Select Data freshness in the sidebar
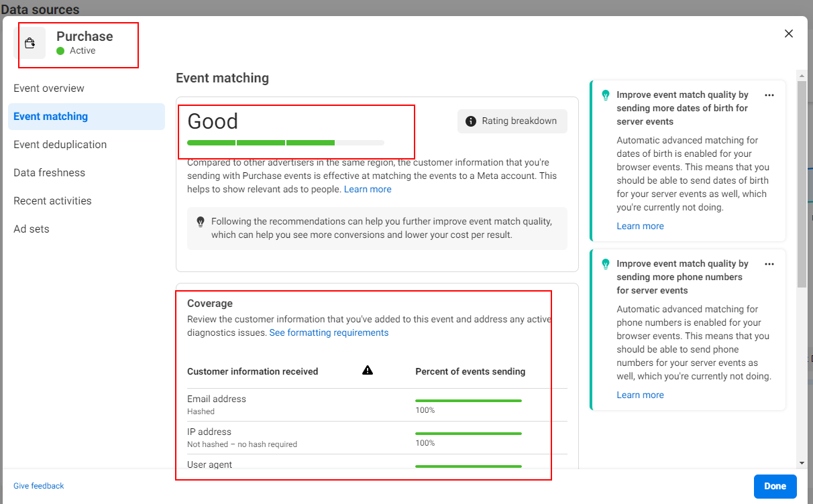This screenshot has height=504, width=813. (x=49, y=173)
